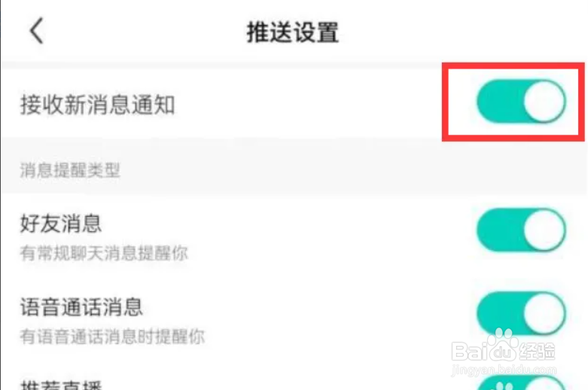Click the green track of 语音通话消息 switch

point(500,313)
